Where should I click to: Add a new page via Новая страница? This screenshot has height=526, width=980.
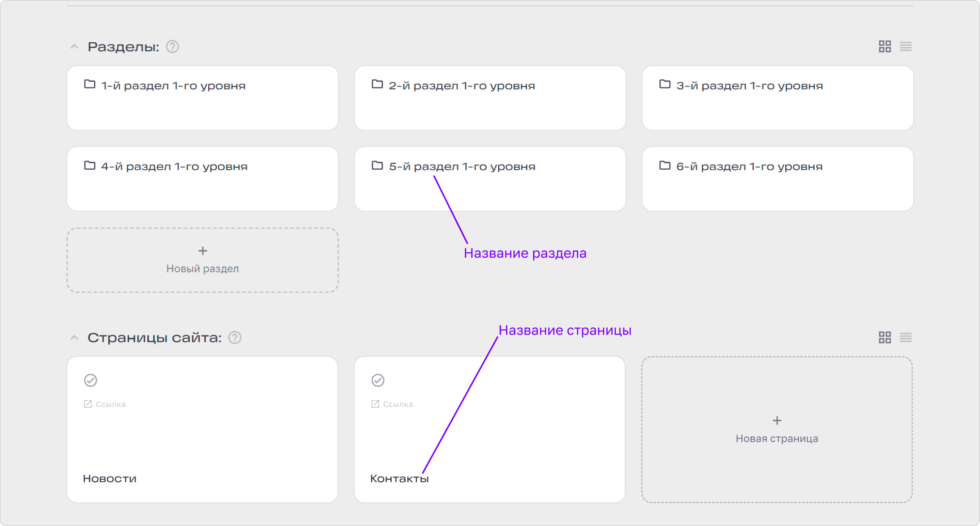tap(777, 429)
